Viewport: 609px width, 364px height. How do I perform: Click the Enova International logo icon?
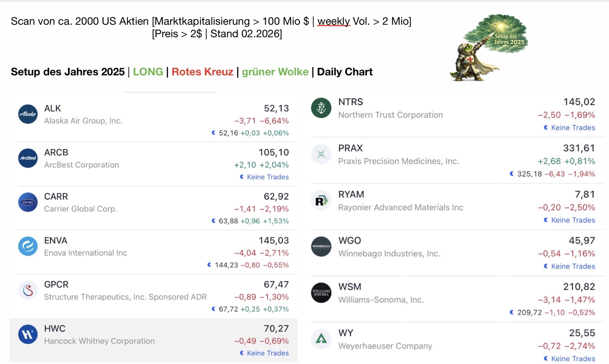28,246
